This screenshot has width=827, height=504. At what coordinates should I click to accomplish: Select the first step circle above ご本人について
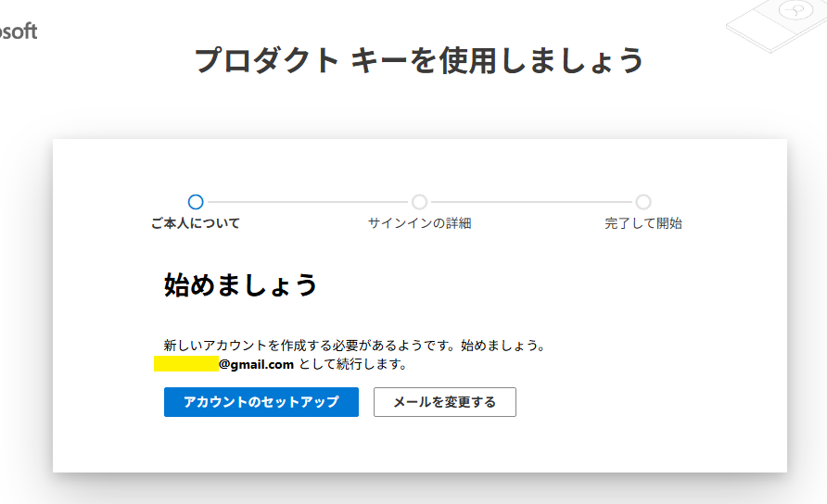196,202
